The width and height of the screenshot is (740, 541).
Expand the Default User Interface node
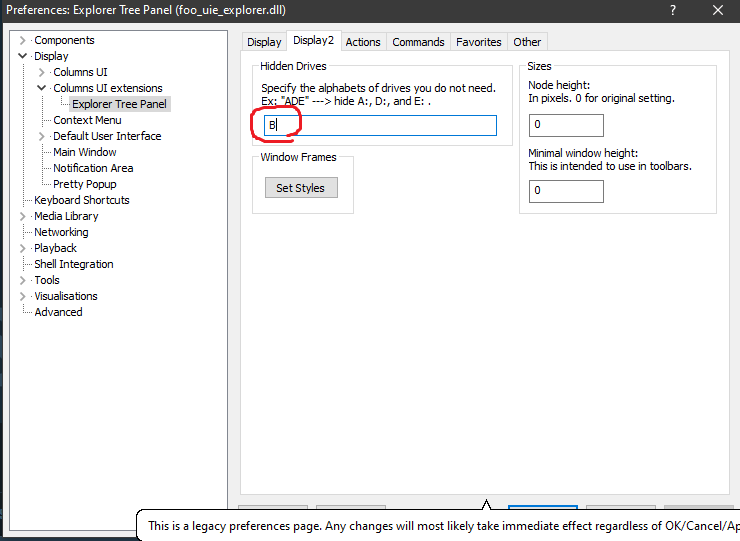[x=42, y=136]
